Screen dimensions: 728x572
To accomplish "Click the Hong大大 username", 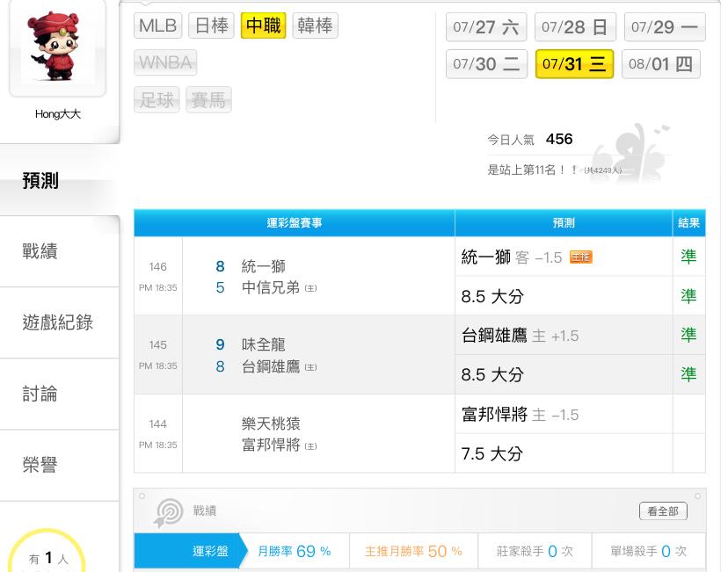I will (57, 114).
